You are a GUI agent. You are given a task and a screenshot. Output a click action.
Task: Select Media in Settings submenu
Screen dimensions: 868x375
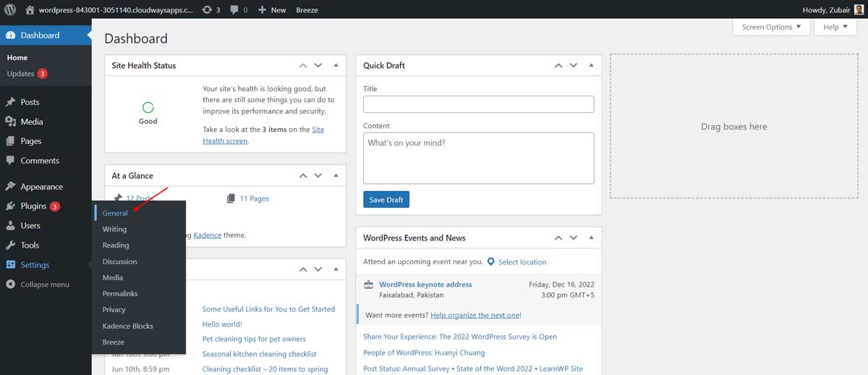point(113,277)
